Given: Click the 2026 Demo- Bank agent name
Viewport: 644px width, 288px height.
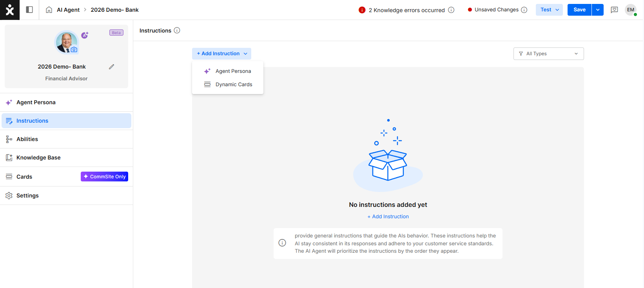Looking at the screenshot, I should 62,67.
